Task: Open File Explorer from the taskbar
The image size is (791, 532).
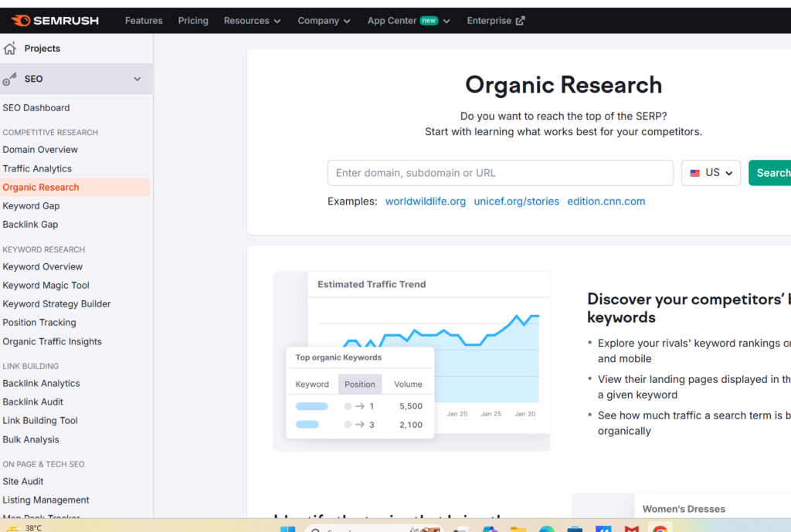Action: point(518,528)
